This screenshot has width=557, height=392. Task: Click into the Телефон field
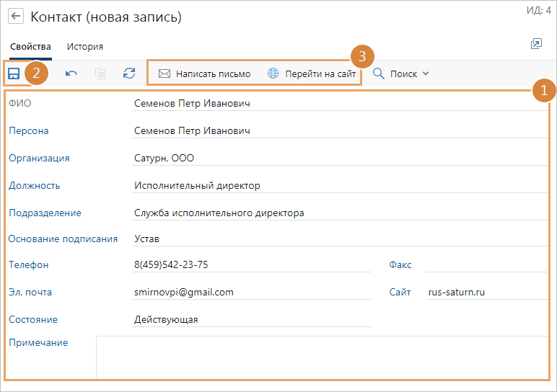pyautogui.click(x=251, y=264)
